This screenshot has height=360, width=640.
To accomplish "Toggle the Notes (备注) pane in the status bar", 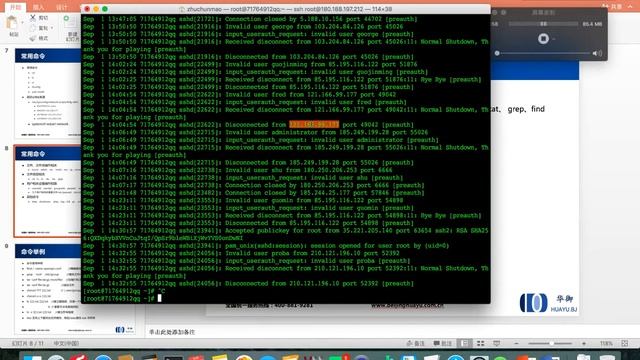I will (x=416, y=343).
